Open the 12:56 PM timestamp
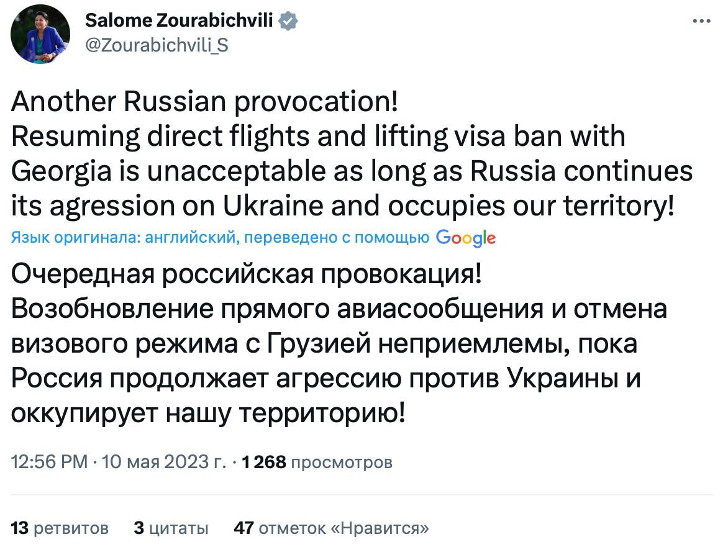728x560 pixels. 50,463
